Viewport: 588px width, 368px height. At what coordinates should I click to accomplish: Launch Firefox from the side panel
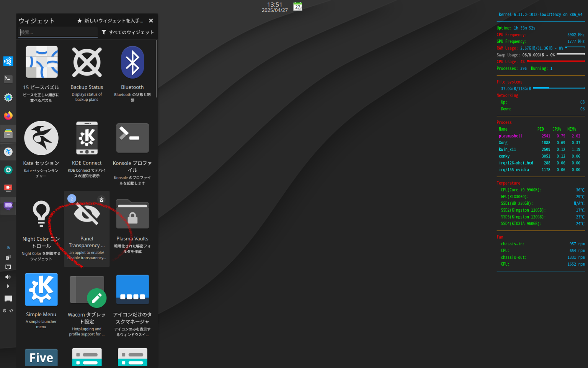pos(8,115)
